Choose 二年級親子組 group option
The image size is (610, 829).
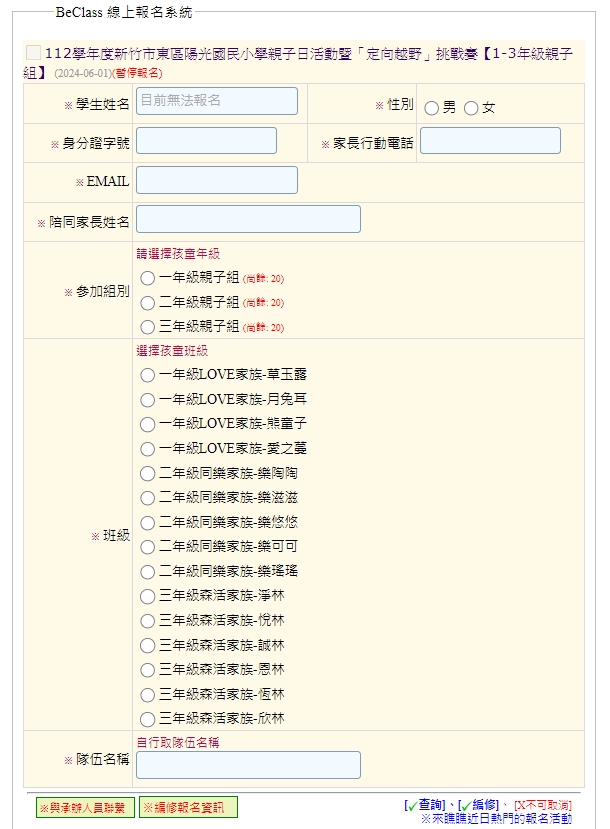pos(147,302)
